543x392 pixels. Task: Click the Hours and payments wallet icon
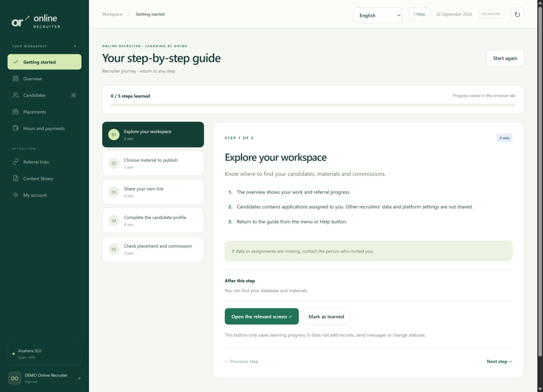[16, 128]
